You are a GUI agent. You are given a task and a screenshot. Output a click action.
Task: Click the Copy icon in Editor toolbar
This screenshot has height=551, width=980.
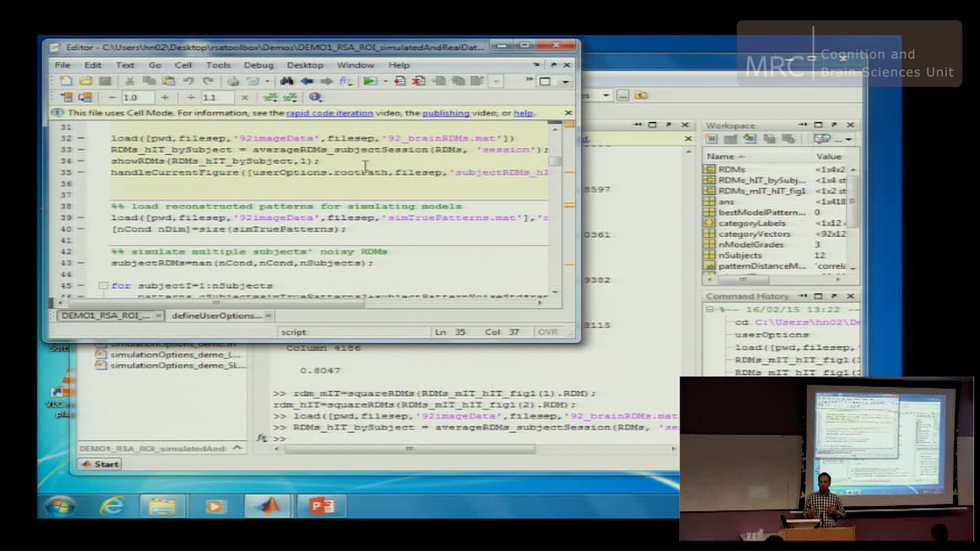tap(149, 81)
